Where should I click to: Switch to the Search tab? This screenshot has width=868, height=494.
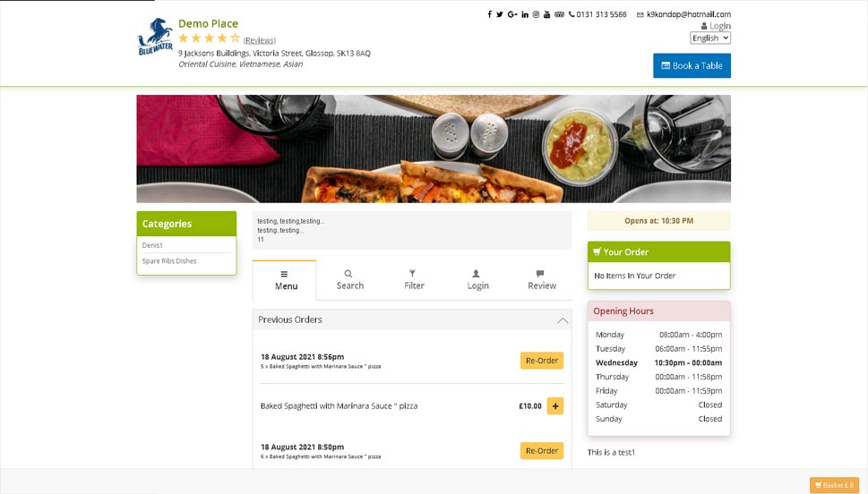[x=350, y=280]
